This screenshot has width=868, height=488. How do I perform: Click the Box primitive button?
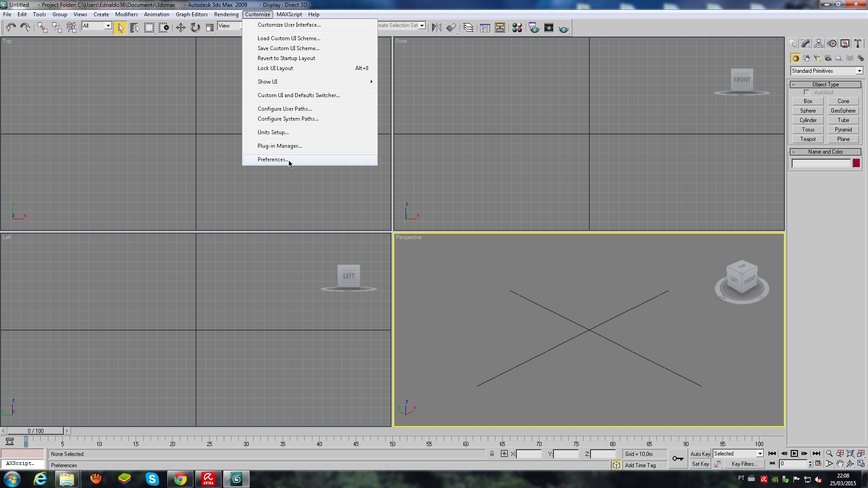coord(808,101)
